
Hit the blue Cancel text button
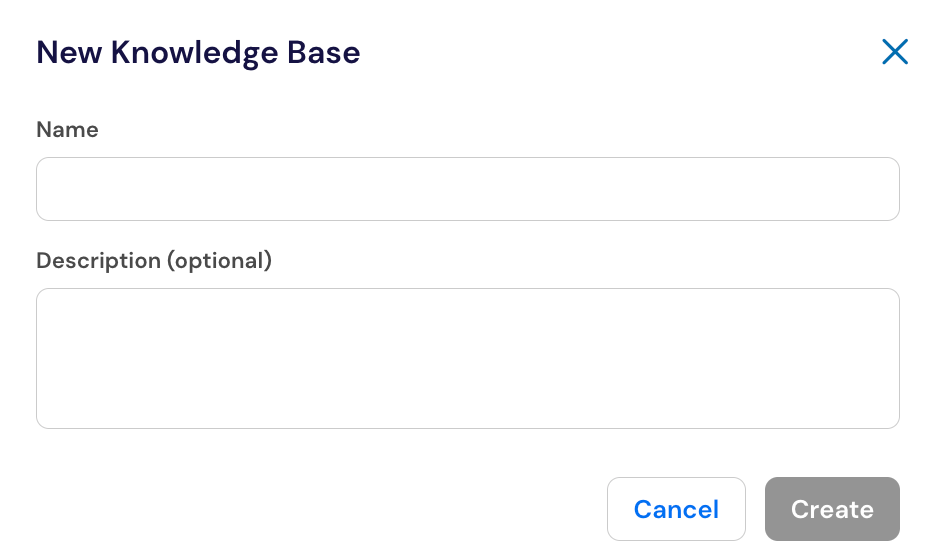676,509
